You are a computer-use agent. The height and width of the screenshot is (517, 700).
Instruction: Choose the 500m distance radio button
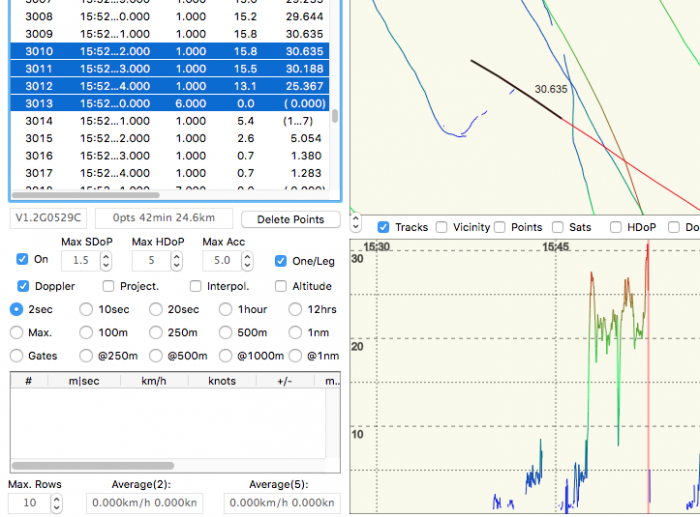click(x=227, y=332)
